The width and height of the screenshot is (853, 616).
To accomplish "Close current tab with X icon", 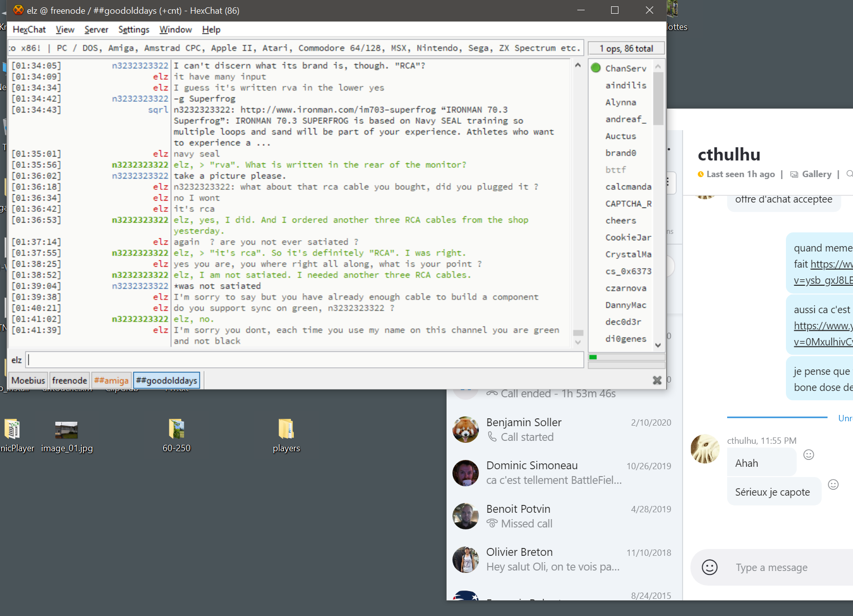I will tap(657, 380).
